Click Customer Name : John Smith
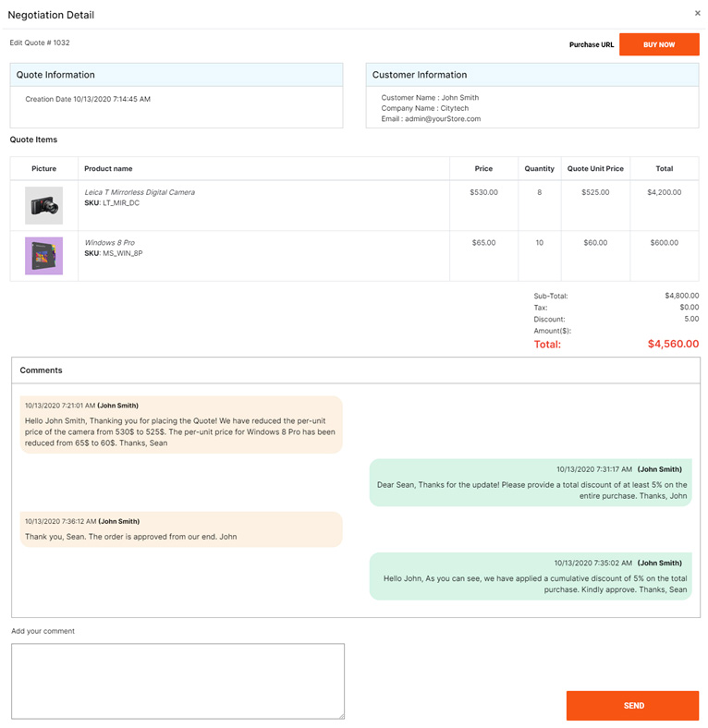The width and height of the screenshot is (708, 728). (x=430, y=98)
